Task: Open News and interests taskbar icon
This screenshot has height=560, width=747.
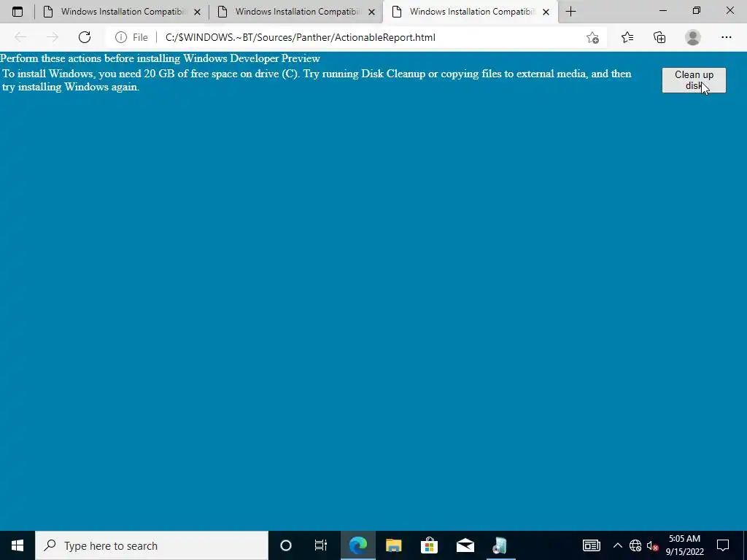Action: tap(591, 545)
